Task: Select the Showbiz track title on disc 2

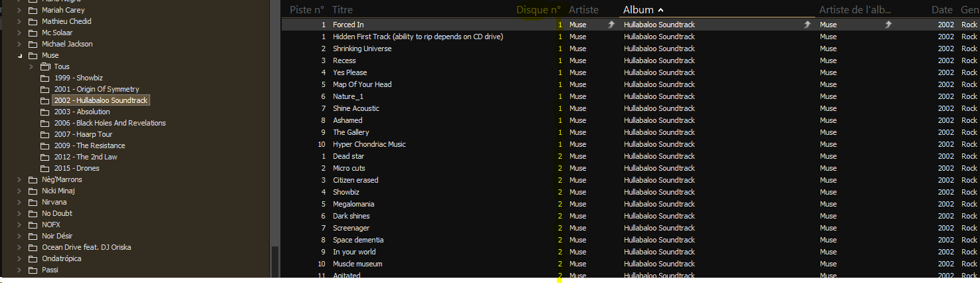Action: [x=346, y=192]
